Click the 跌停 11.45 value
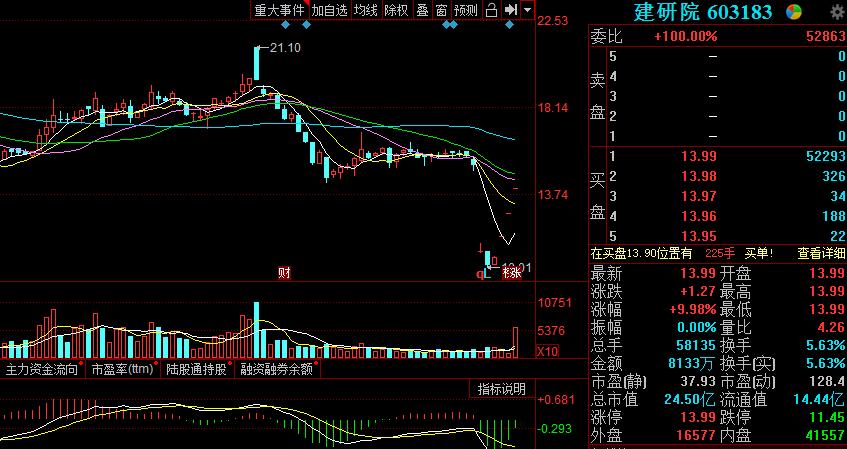 828,417
